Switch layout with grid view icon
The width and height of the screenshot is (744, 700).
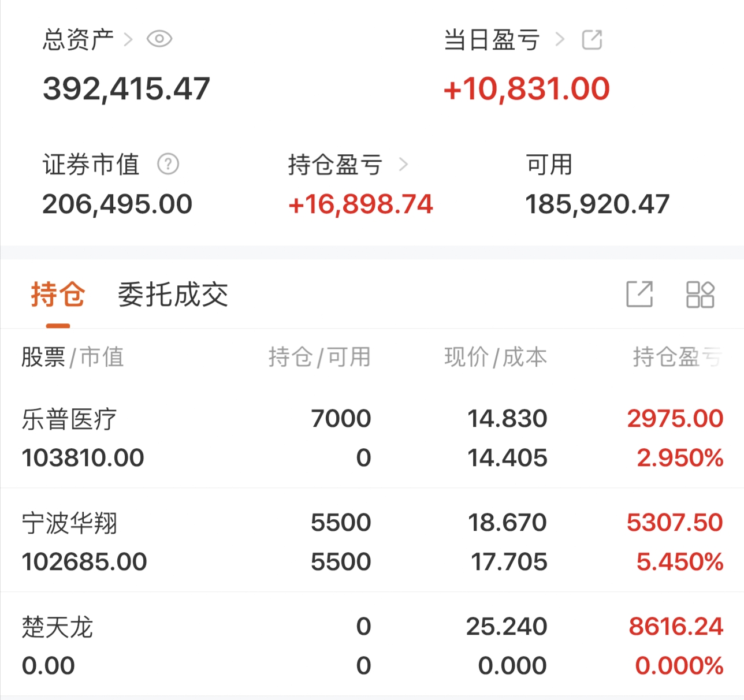pos(700,295)
